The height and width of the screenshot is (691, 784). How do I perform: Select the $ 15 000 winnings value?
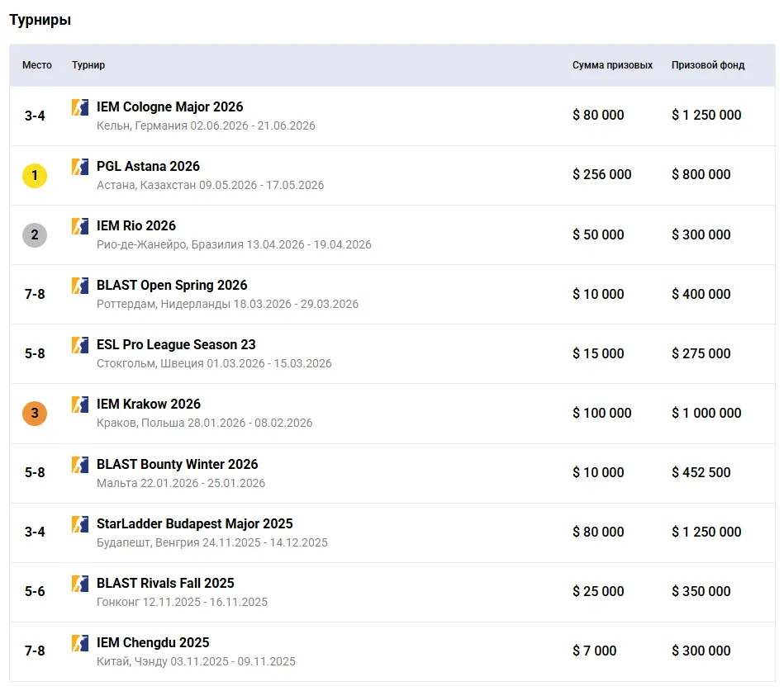(x=598, y=353)
